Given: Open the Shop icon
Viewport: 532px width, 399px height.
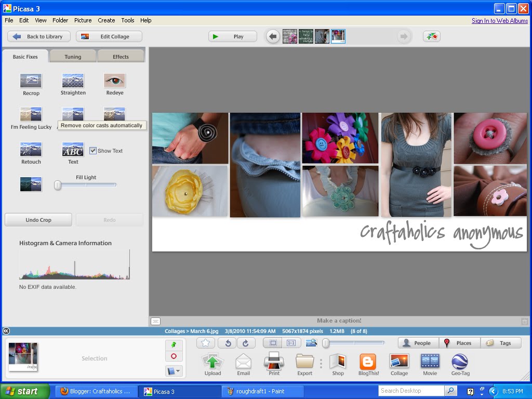Looking at the screenshot, I should [338, 362].
